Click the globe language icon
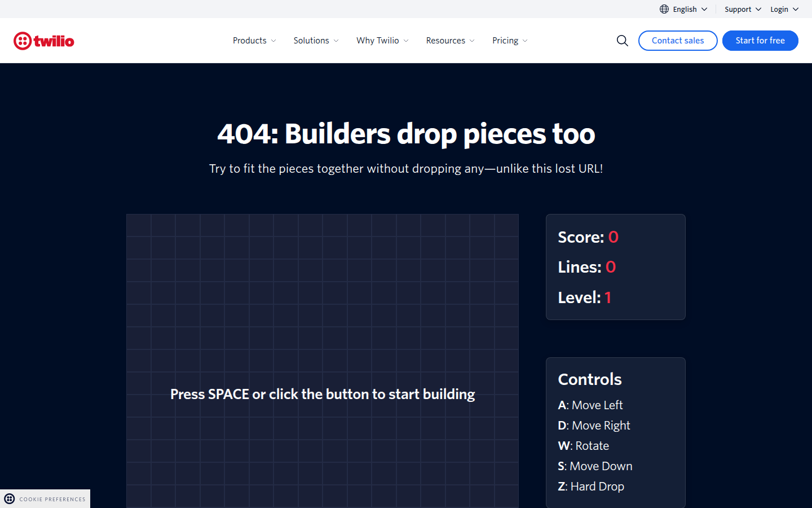The width and height of the screenshot is (812, 508). click(x=664, y=9)
